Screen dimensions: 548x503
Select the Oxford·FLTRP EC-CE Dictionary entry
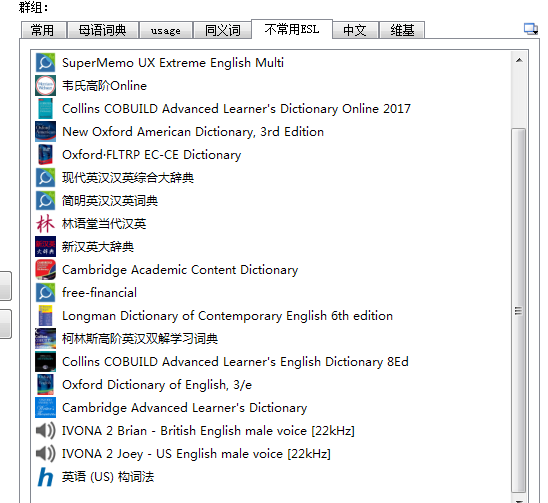point(152,155)
